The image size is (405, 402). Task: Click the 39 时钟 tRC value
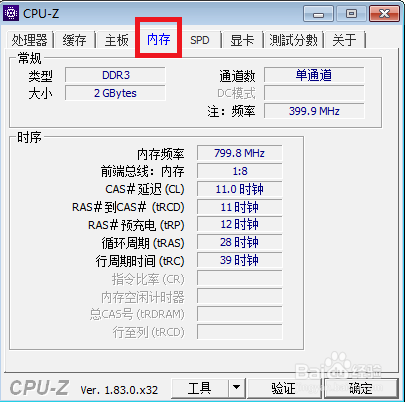[240, 260]
